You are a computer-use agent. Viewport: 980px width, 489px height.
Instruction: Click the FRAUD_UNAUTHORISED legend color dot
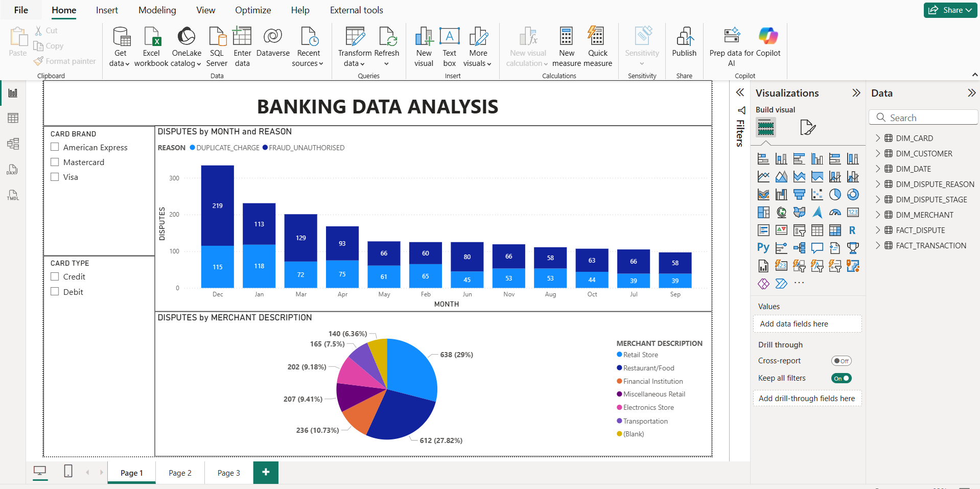tap(265, 148)
